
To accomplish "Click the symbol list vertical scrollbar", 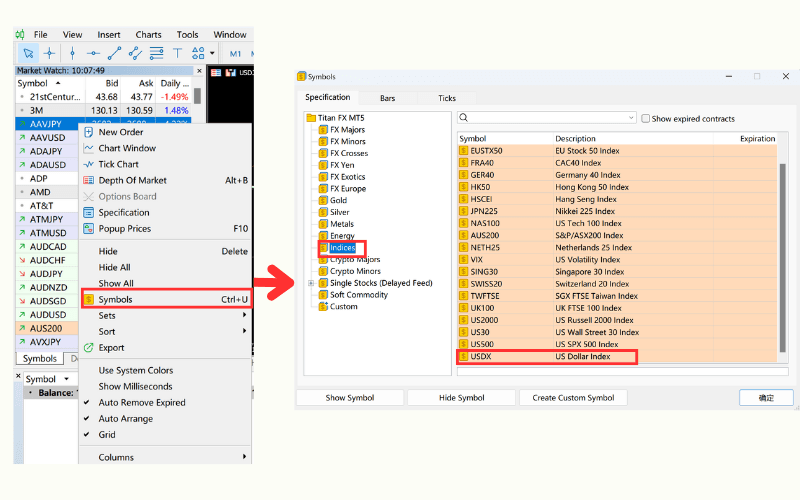I will pyautogui.click(x=783, y=250).
